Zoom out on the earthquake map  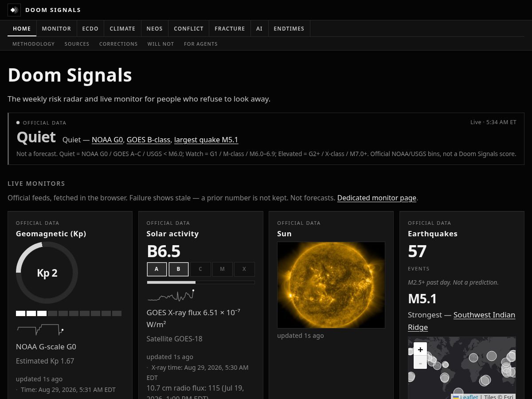[420, 362]
